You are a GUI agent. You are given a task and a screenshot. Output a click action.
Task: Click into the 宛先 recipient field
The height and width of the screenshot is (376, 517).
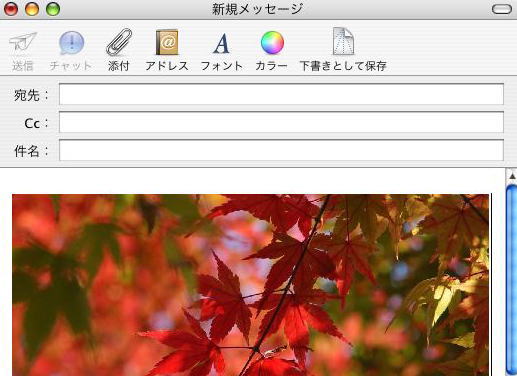(281, 94)
